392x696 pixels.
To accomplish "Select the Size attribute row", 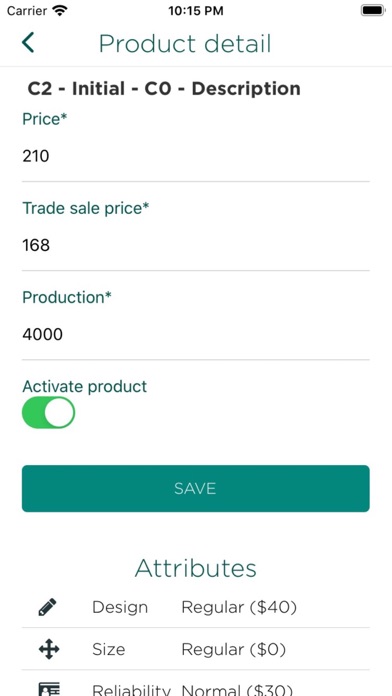I will (x=196, y=649).
